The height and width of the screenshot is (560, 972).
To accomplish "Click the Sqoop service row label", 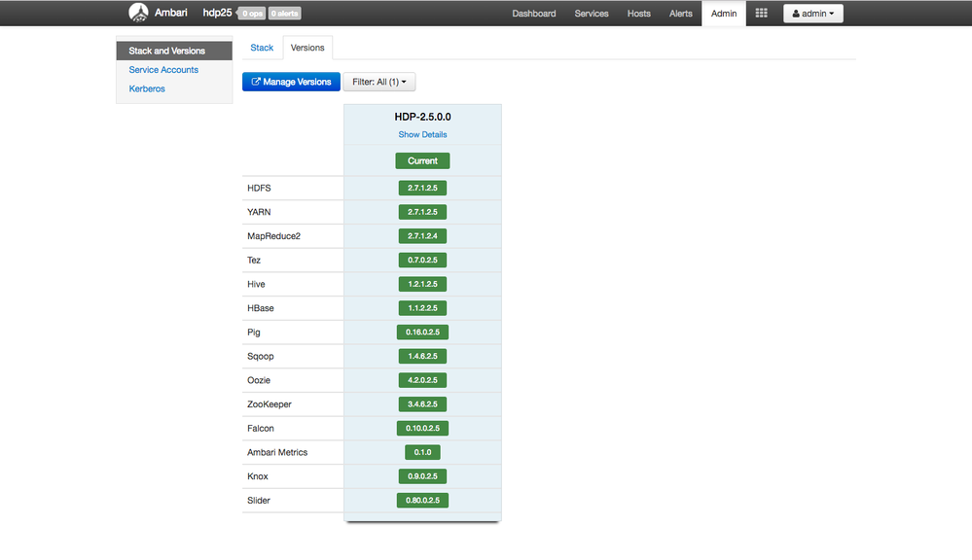I will click(x=261, y=356).
